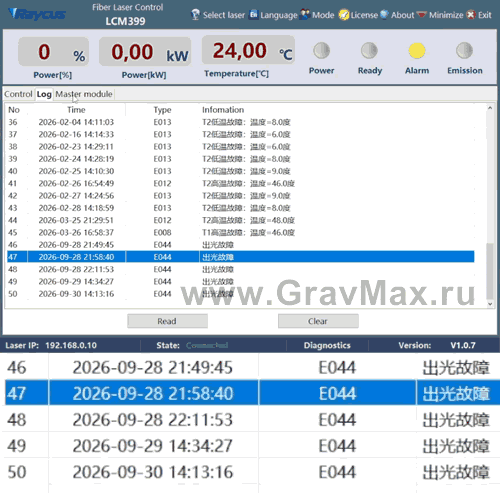
Task: Click the Power status indicator lamp
Action: 321,51
